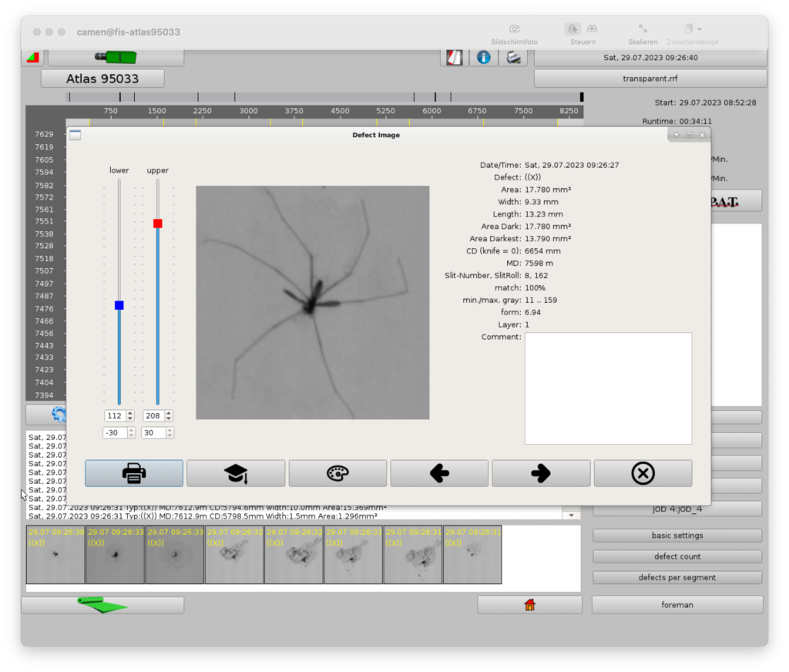
Task: Click the graduation cap teach-in icon
Action: (236, 473)
